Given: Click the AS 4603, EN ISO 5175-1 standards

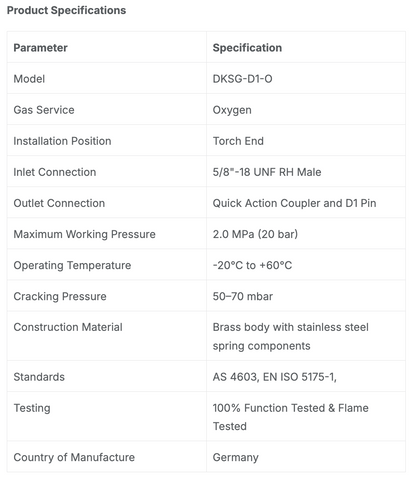Looking at the screenshot, I should (x=275, y=377).
